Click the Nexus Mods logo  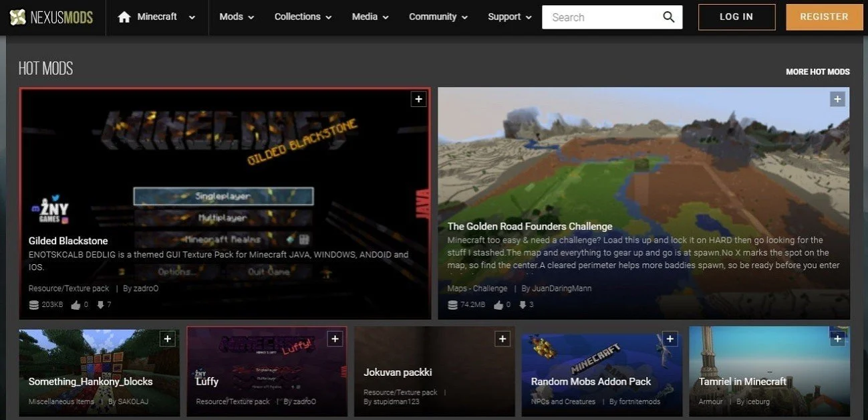pos(51,17)
